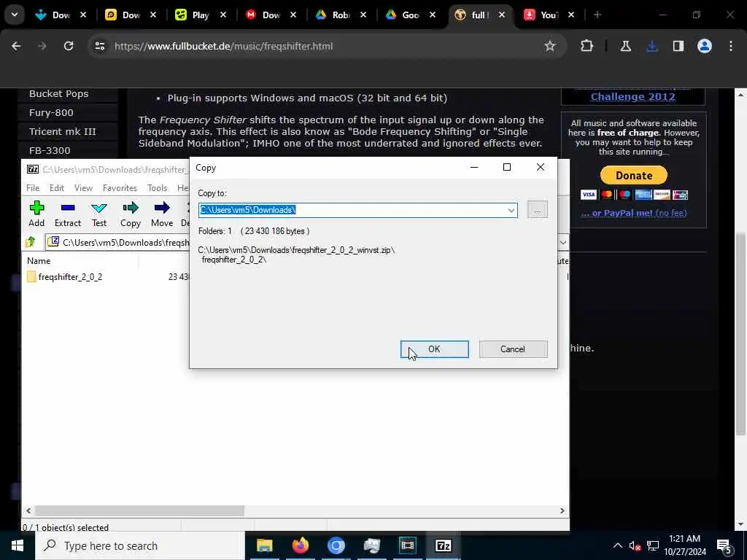Click the 7-Zip Move toolbar icon
This screenshot has width=747, height=560.
[x=162, y=214]
